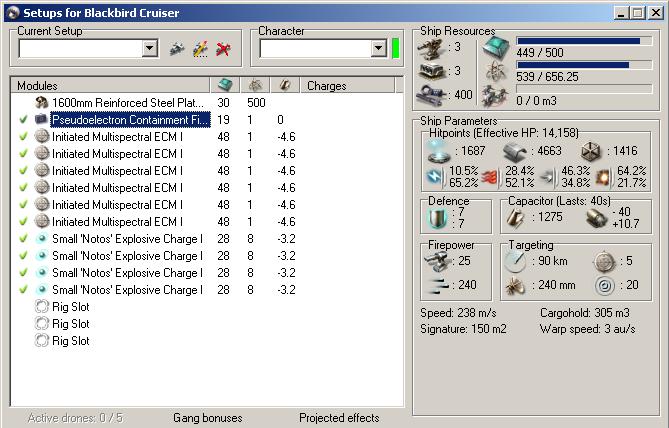Image resolution: width=669 pixels, height=428 pixels.
Task: Click the thermal resistance flame icon beside 28.4%
Action: point(491,177)
